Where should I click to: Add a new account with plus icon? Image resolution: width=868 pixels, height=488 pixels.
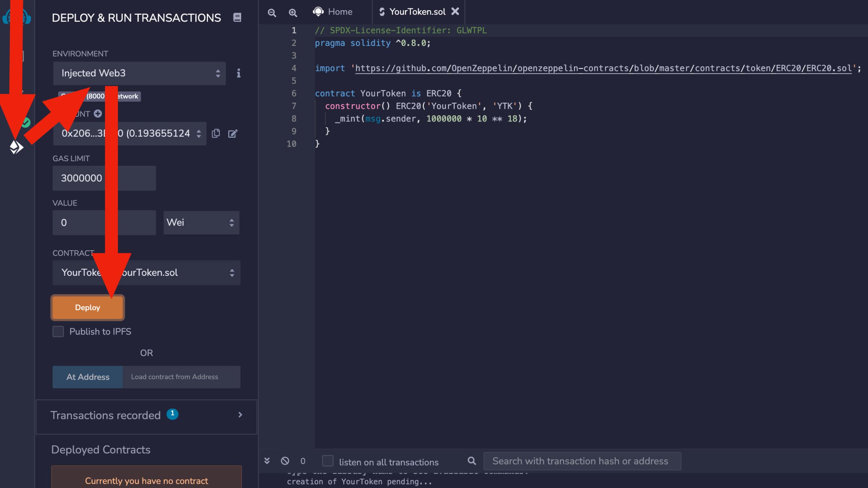point(98,114)
